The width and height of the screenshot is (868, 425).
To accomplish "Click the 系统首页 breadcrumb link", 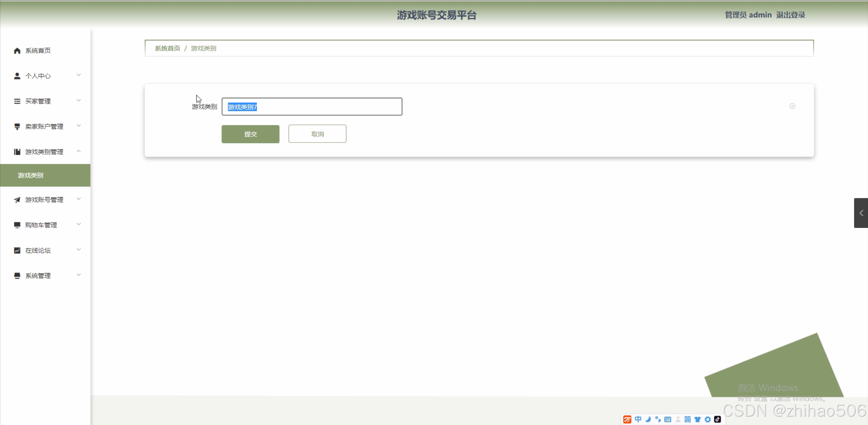I will pos(167,49).
